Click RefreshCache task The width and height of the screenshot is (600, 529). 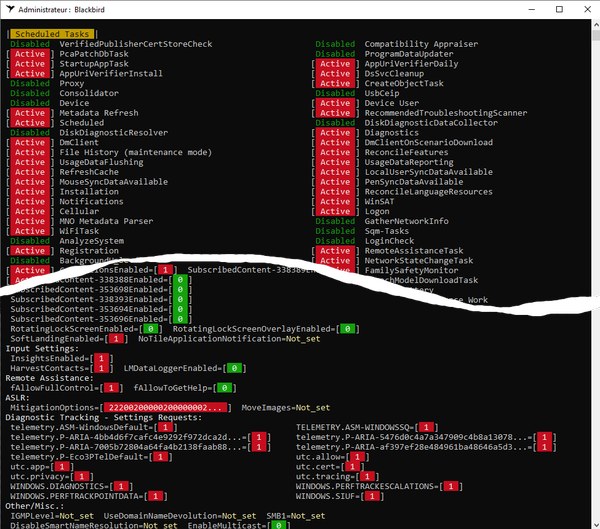(x=89, y=172)
